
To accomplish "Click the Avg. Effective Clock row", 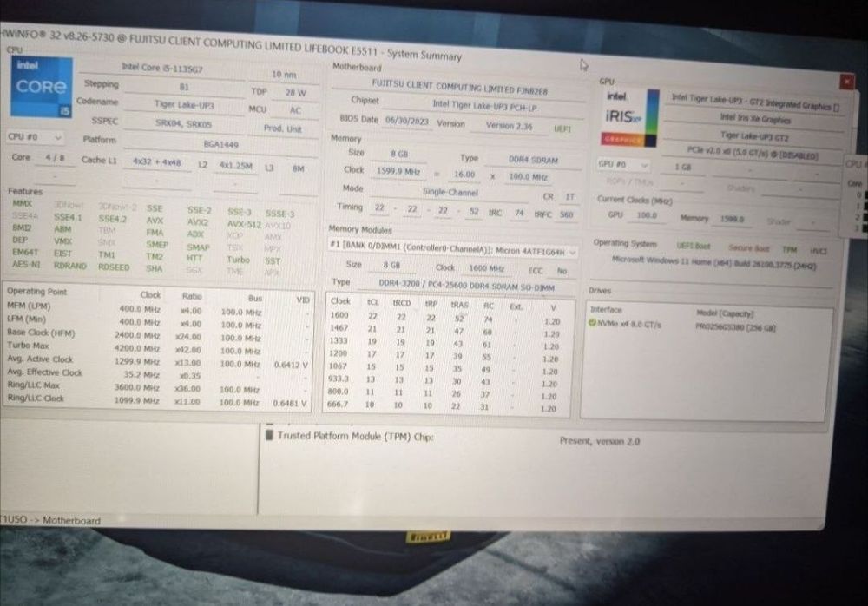I will tap(158, 374).
